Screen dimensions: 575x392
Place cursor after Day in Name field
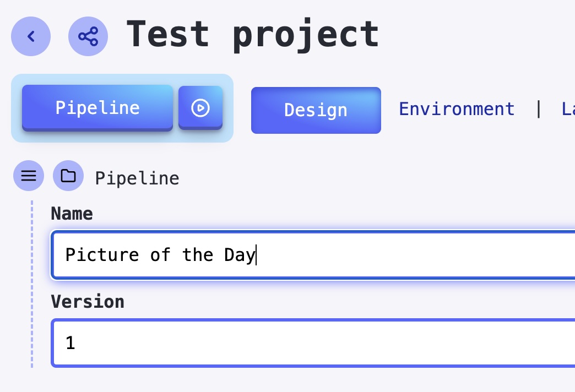tap(256, 255)
